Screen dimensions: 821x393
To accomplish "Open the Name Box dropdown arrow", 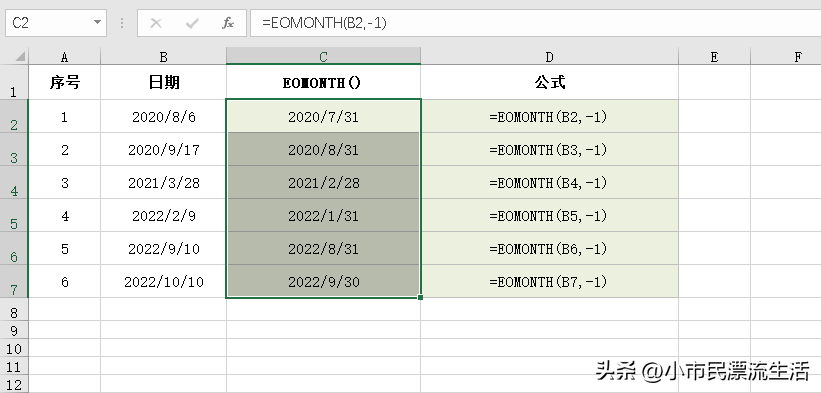I will click(97, 23).
